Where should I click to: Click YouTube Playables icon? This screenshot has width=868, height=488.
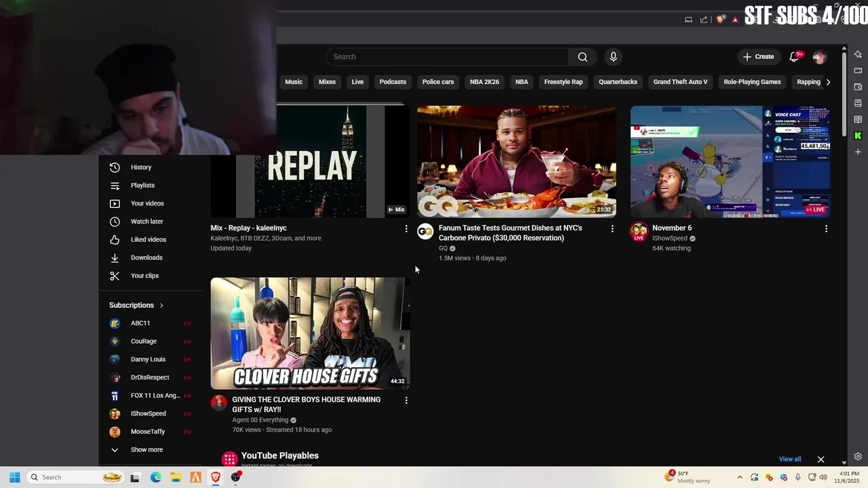tap(230, 459)
